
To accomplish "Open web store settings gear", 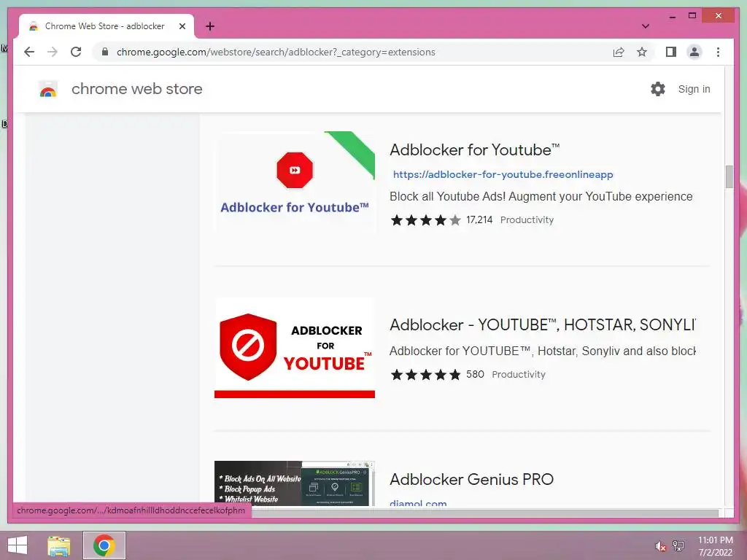I will pyautogui.click(x=658, y=89).
